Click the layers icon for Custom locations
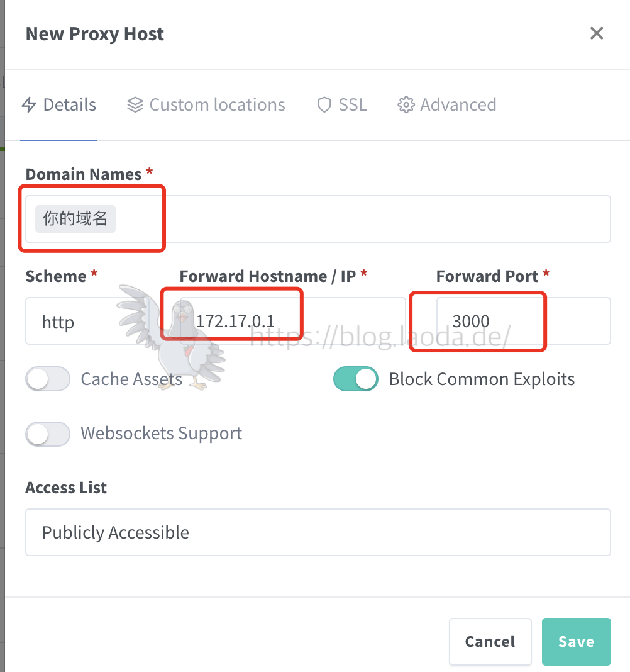Viewport: 630px width, 672px height. click(135, 104)
